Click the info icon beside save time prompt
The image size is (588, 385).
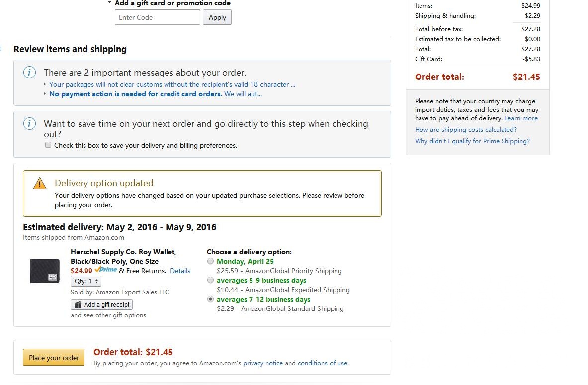(29, 123)
